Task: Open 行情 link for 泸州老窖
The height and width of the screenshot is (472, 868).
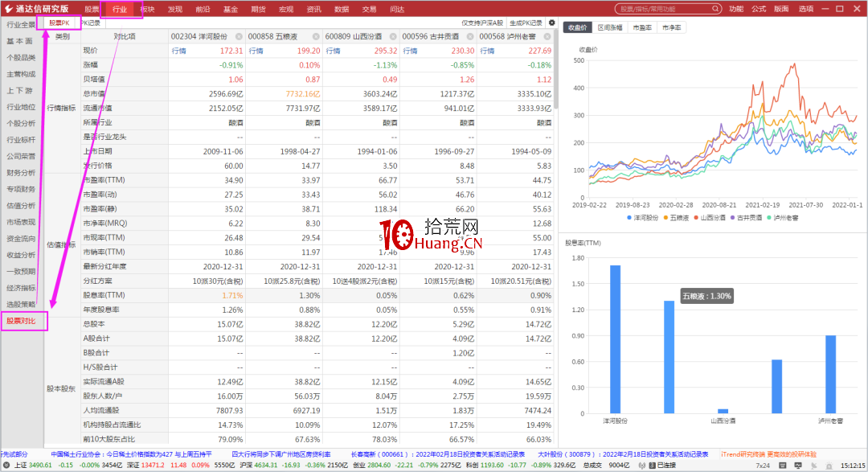Action: (x=487, y=51)
